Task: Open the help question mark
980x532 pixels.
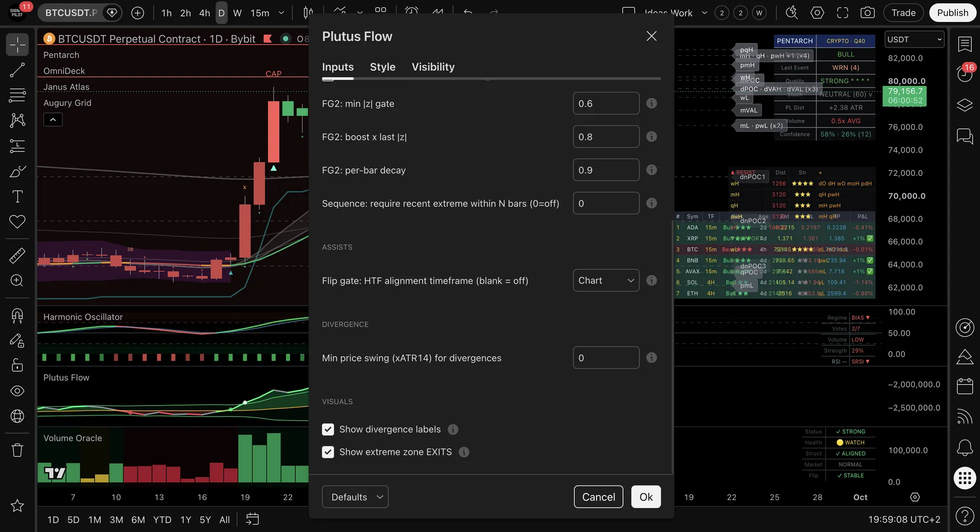Action: click(964, 516)
